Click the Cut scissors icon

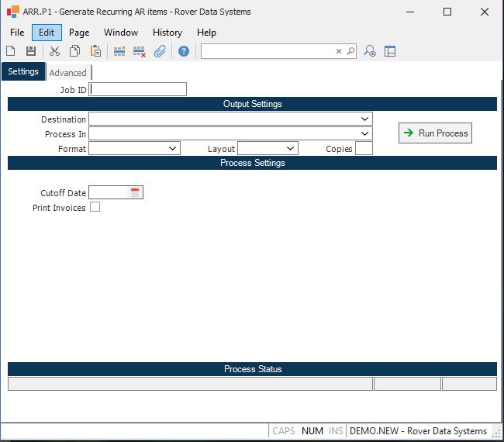pos(54,51)
